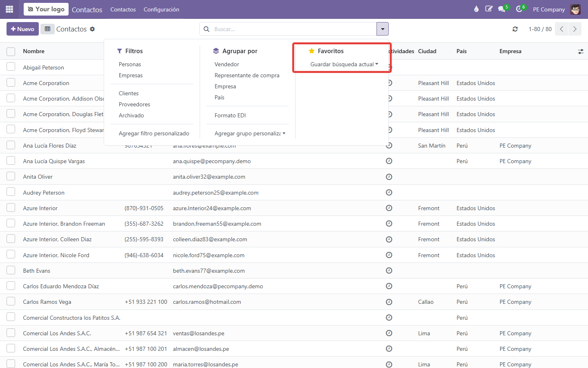
Task: Open the main apps grid menu
Action: coord(9,9)
